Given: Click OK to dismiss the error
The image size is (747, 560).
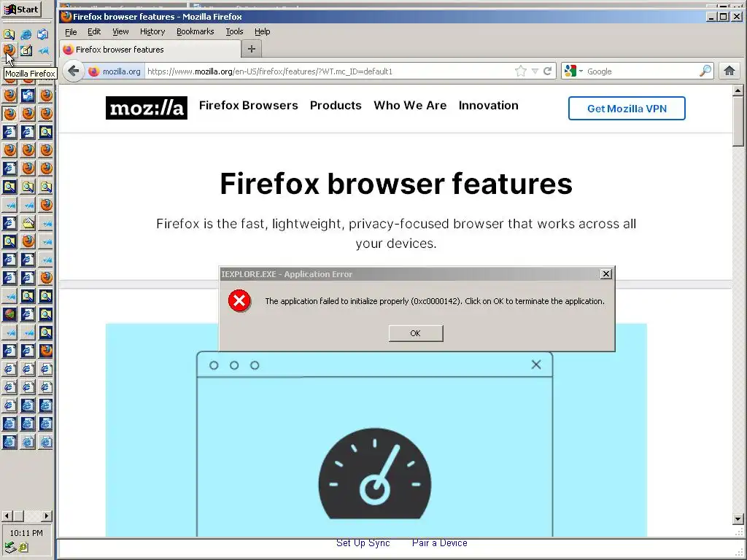Looking at the screenshot, I should 415,333.
